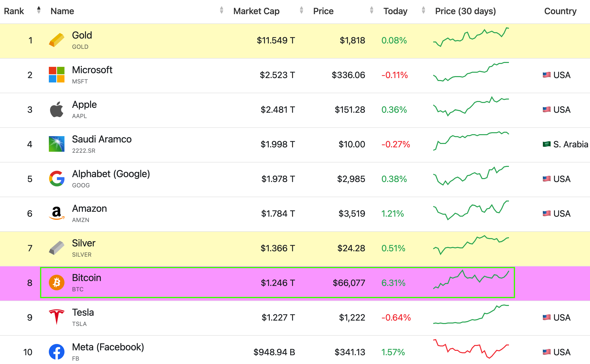Toggle sorting on the Rank column
Image resolution: width=590 pixels, height=364 pixels.
coord(39,11)
